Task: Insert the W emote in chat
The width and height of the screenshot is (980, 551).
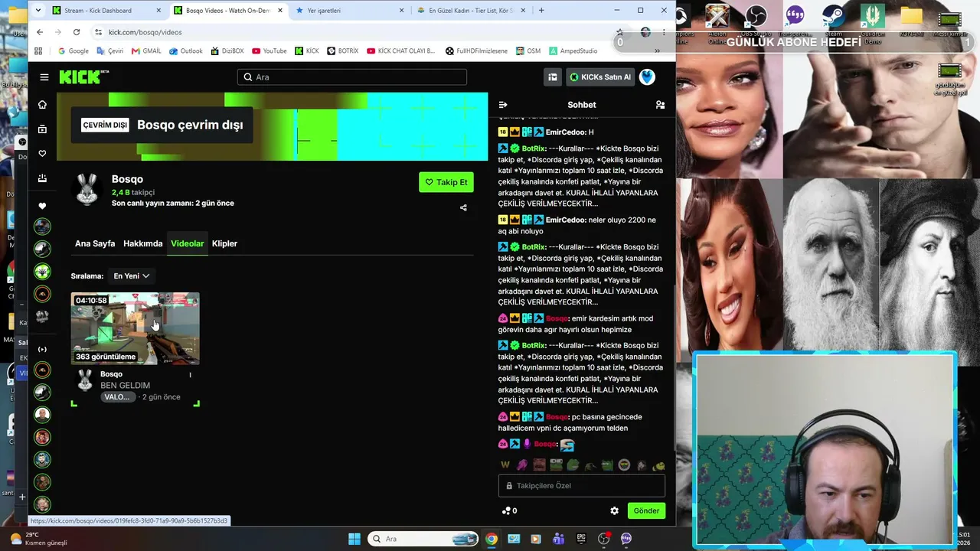Action: pyautogui.click(x=505, y=465)
